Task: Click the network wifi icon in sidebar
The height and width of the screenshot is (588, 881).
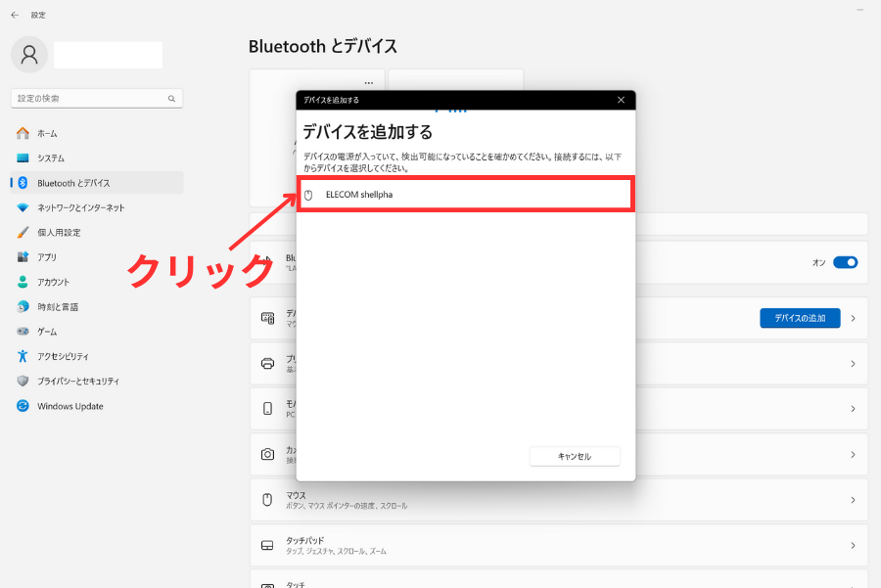Action: pos(23,207)
